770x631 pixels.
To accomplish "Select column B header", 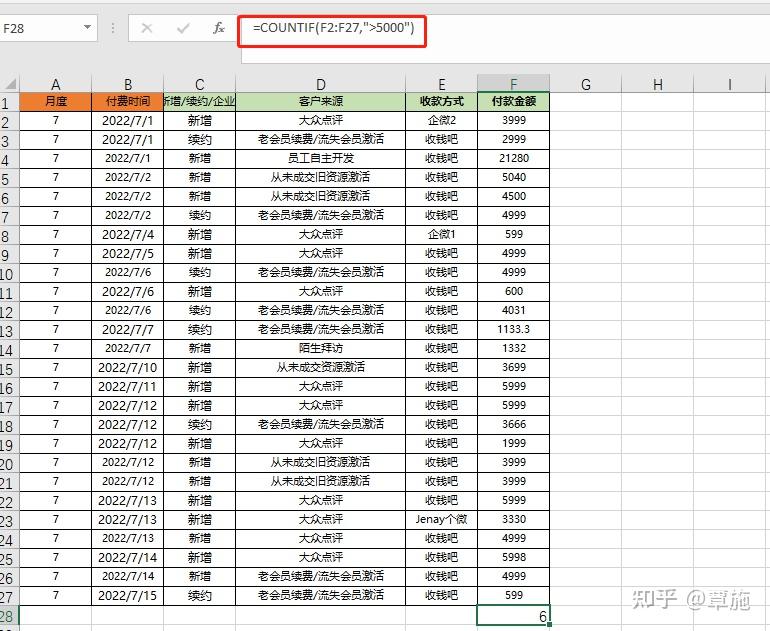I will (x=128, y=84).
